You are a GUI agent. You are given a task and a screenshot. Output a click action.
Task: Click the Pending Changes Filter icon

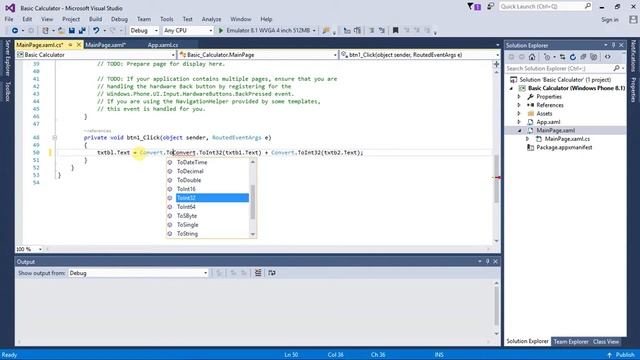pyautogui.click(x=547, y=57)
